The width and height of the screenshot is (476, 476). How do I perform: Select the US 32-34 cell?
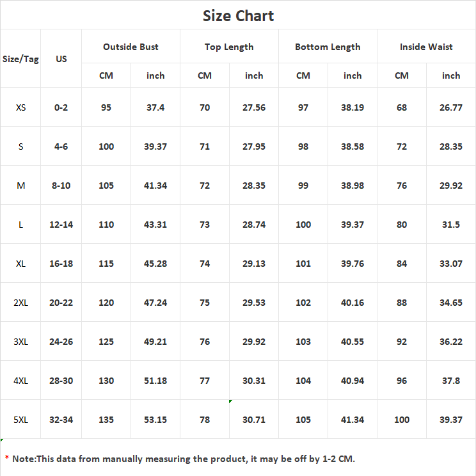(x=61, y=420)
